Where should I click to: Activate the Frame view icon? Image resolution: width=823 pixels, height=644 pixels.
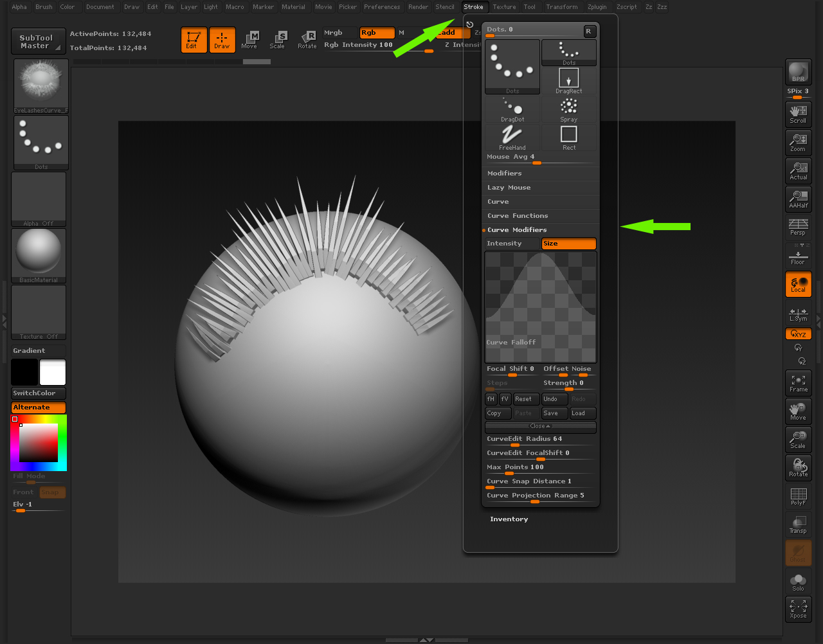798,383
